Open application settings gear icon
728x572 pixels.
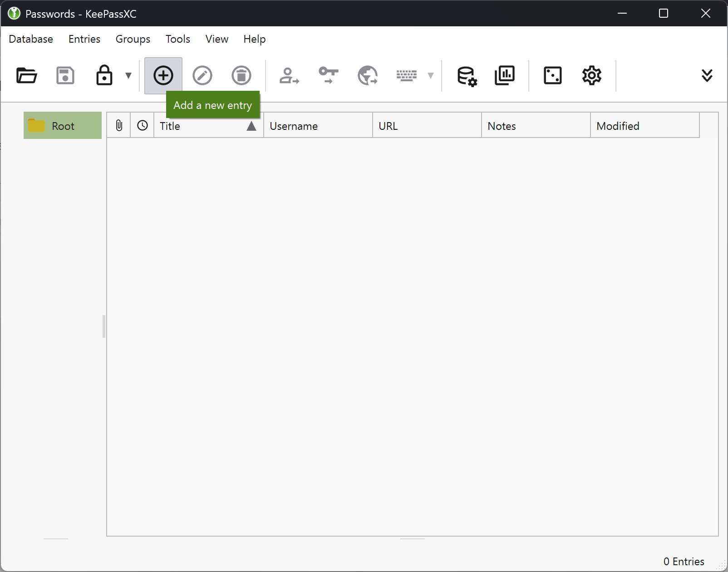pos(591,75)
